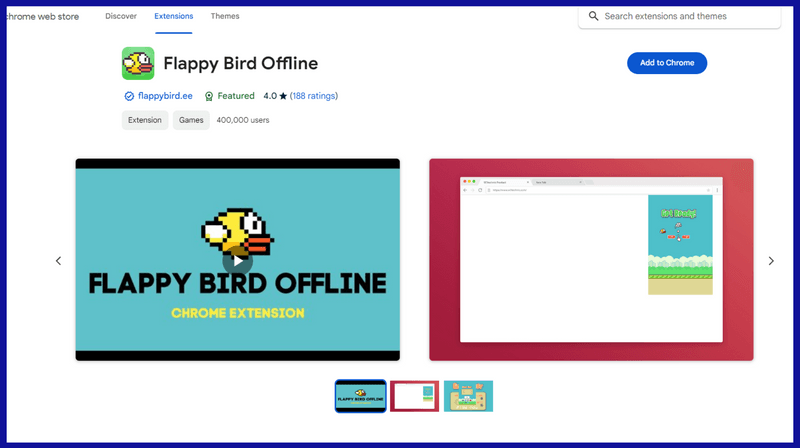Play the Flappy Bird Offline promo video
Viewport: 800px width, 448px height.
coord(237,260)
